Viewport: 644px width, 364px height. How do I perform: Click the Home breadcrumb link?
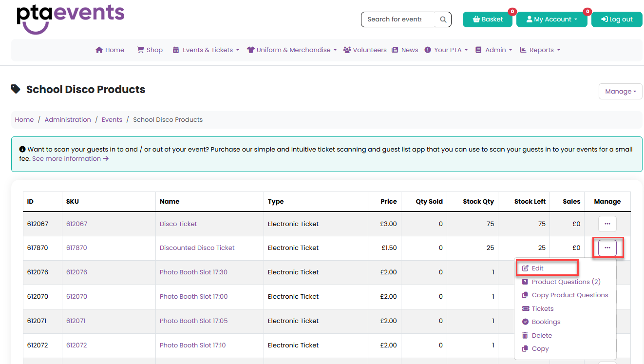pyautogui.click(x=24, y=119)
